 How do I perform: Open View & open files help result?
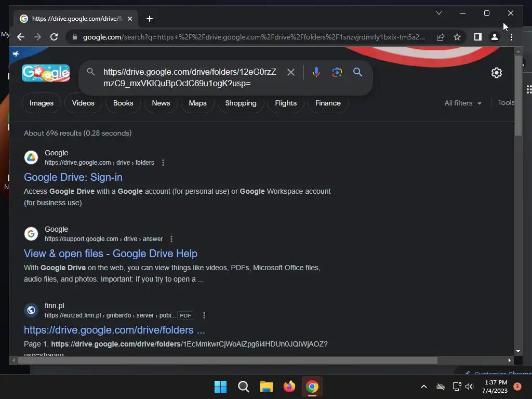pyautogui.click(x=111, y=254)
